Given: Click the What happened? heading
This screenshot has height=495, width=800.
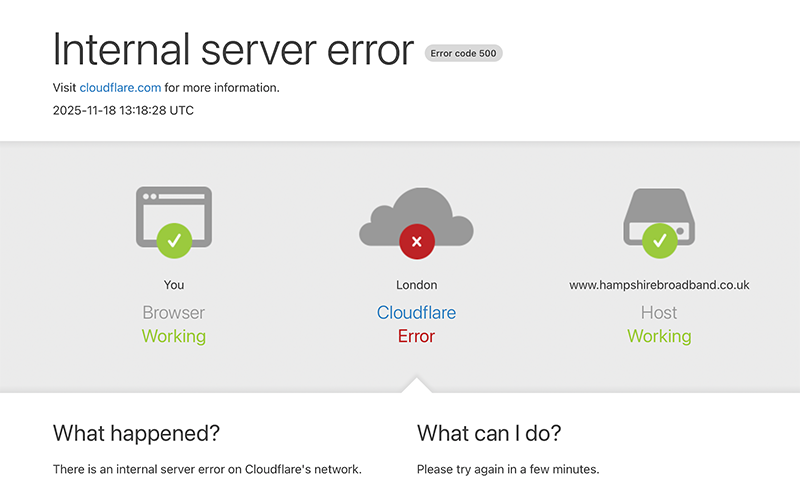Looking at the screenshot, I should [x=136, y=433].
